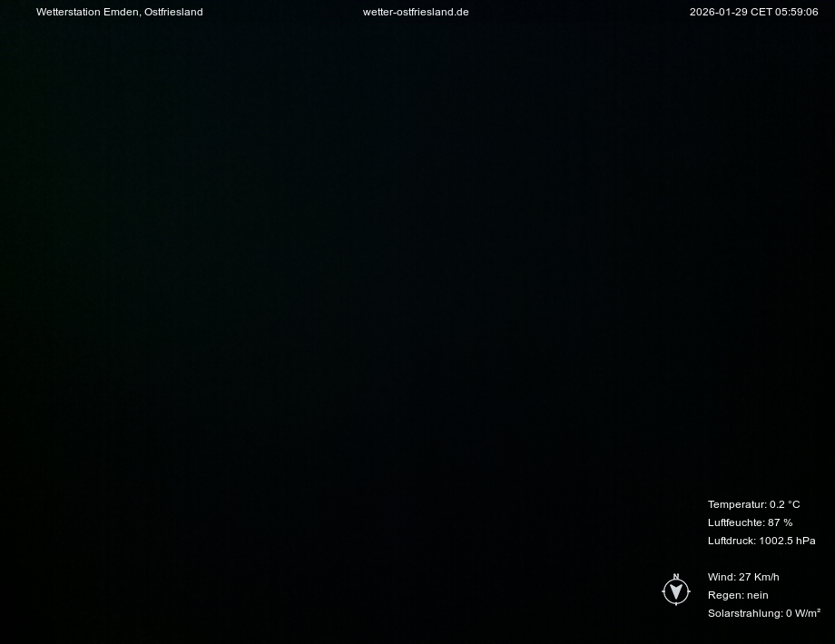Screen dimensions: 835x644
Task: Select the 1002.5 hPa pressure value
Action: [x=787, y=541]
